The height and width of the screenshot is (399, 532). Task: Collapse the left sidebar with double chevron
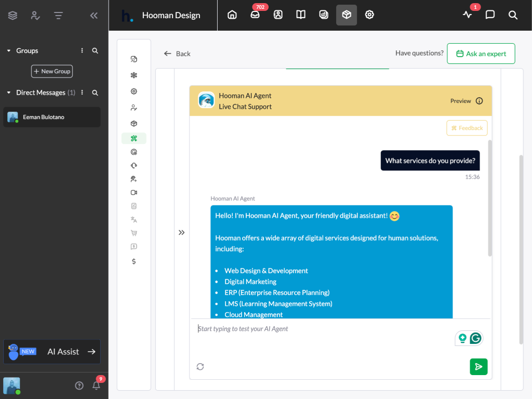(94, 16)
